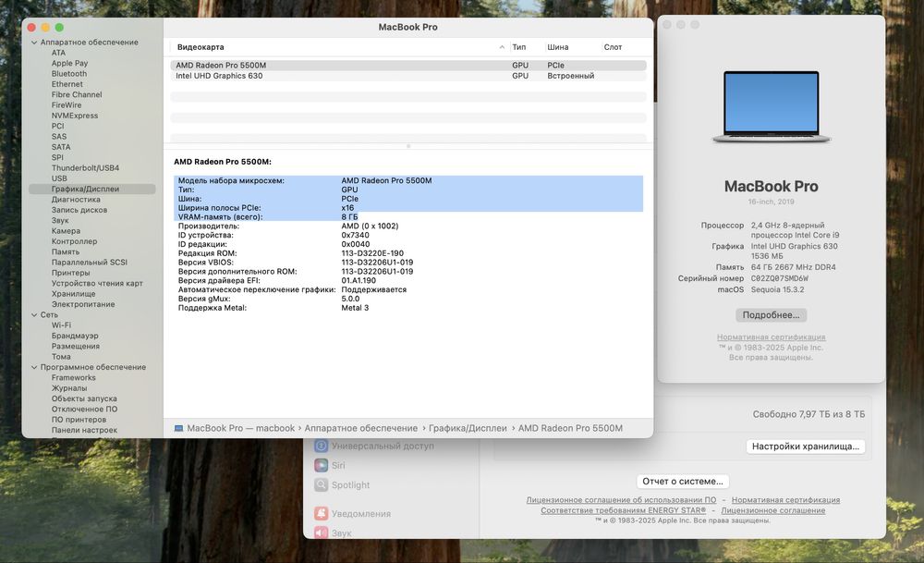Click the Подробнее... button
This screenshot has width=924, height=563.
[x=771, y=315]
